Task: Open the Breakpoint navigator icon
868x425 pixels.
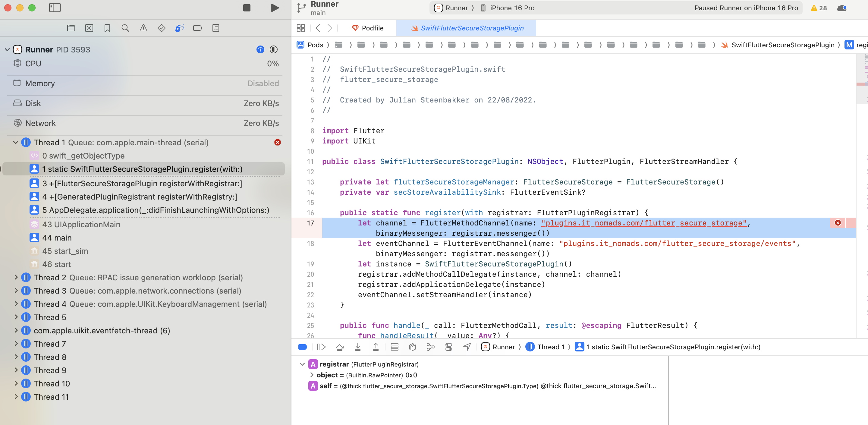Action: click(x=197, y=28)
